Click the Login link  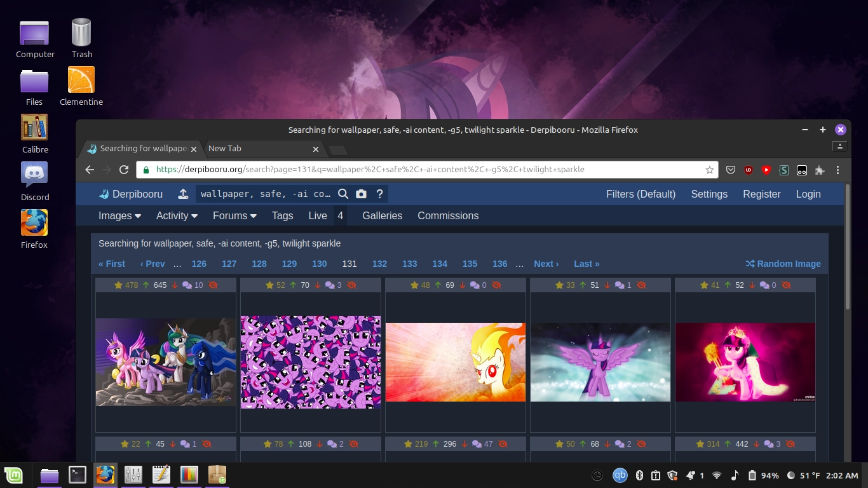point(808,194)
